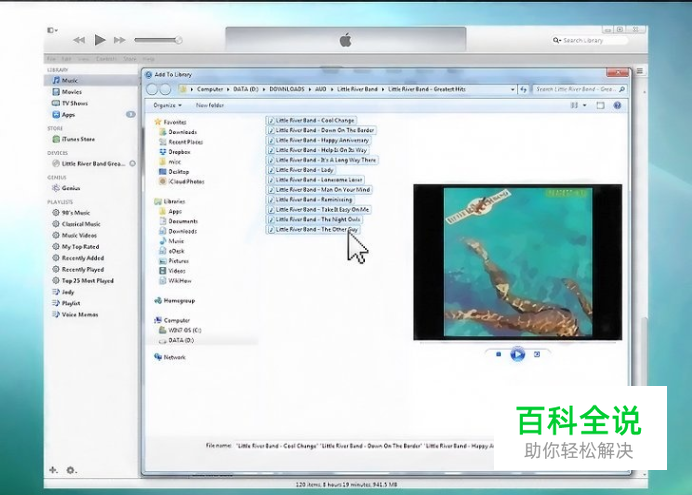This screenshot has height=495, width=692.
Task: Select Recent Places under Favorites
Action: click(x=181, y=142)
